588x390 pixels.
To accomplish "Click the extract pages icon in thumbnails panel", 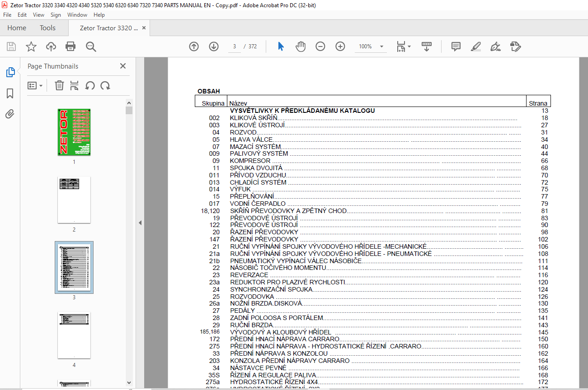I will tap(75, 85).
